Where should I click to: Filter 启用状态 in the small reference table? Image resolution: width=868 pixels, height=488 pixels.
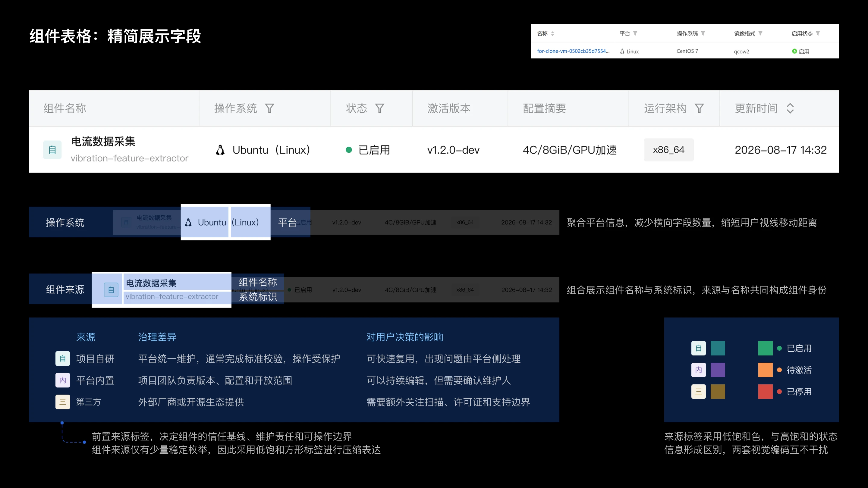pyautogui.click(x=817, y=33)
